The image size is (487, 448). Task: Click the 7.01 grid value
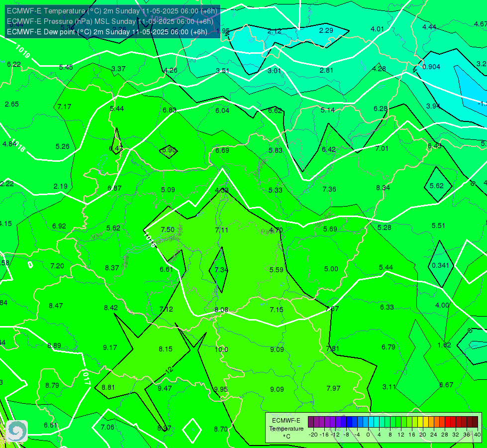(382, 149)
